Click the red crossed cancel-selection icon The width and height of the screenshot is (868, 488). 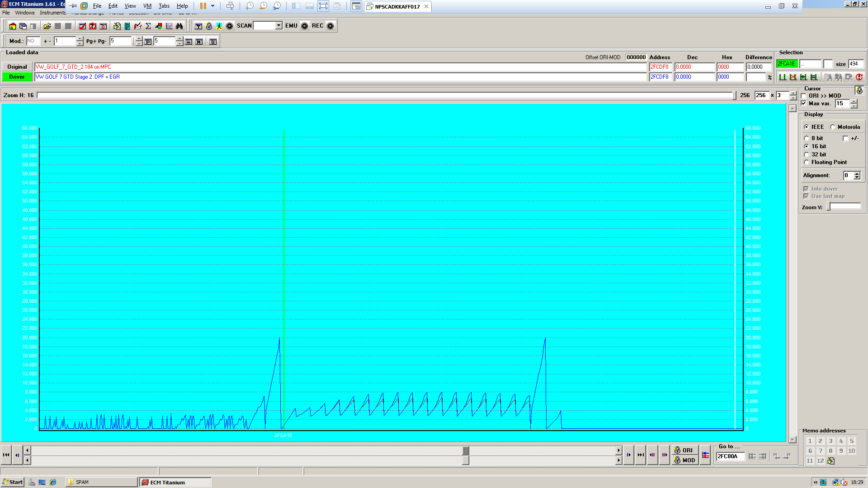tap(793, 77)
